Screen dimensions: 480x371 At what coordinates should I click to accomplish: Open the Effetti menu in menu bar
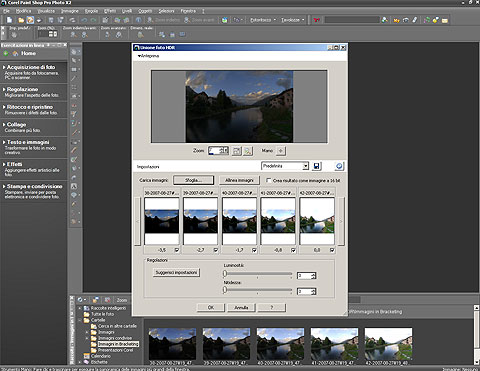pos(110,11)
